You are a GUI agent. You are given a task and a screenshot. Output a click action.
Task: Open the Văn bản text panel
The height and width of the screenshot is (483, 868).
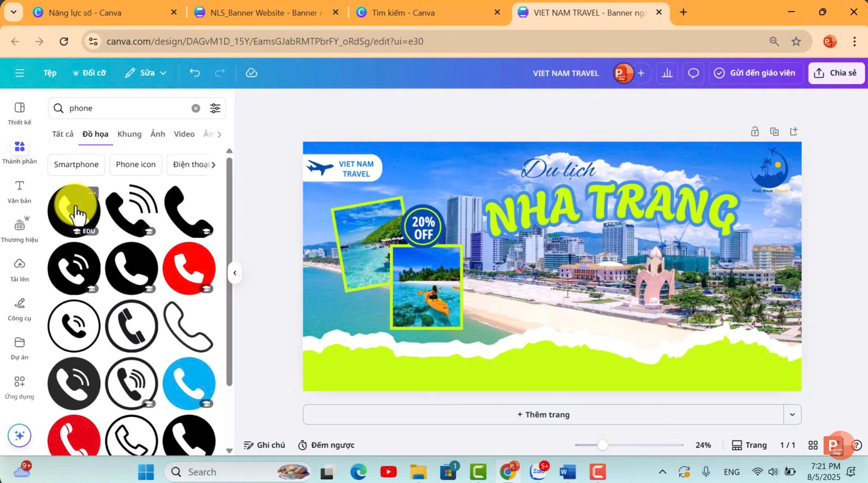19,192
